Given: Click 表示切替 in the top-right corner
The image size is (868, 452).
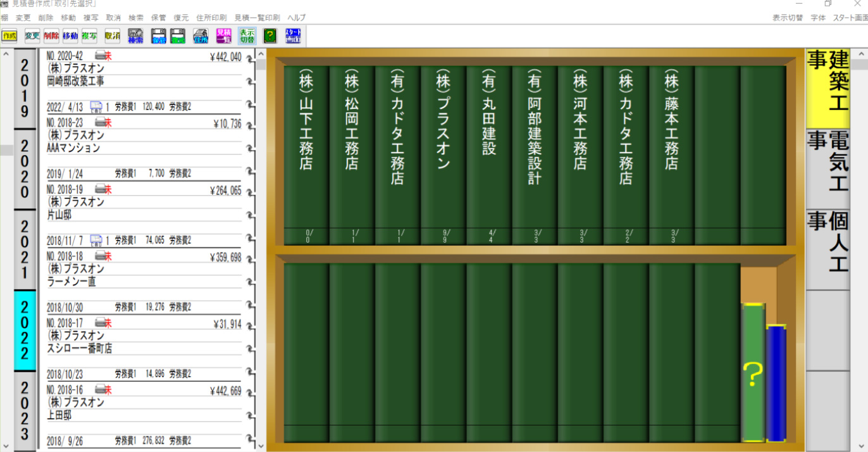Looking at the screenshot, I should (x=788, y=18).
